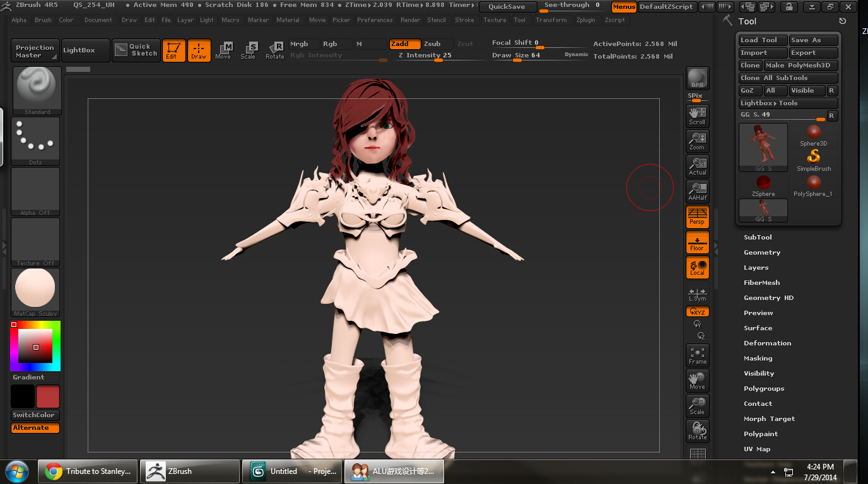Click the Make PolyMesh3D button
The image size is (868, 484).
801,66
